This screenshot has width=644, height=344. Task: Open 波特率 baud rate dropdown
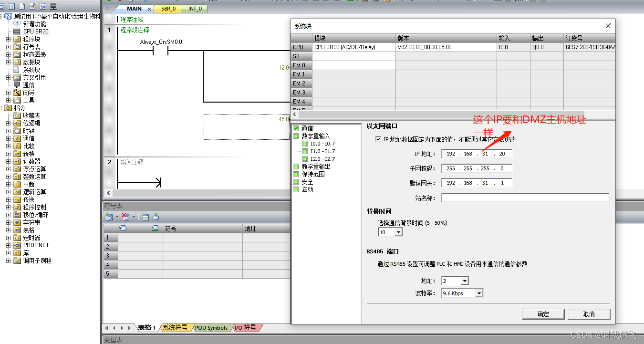click(x=479, y=293)
